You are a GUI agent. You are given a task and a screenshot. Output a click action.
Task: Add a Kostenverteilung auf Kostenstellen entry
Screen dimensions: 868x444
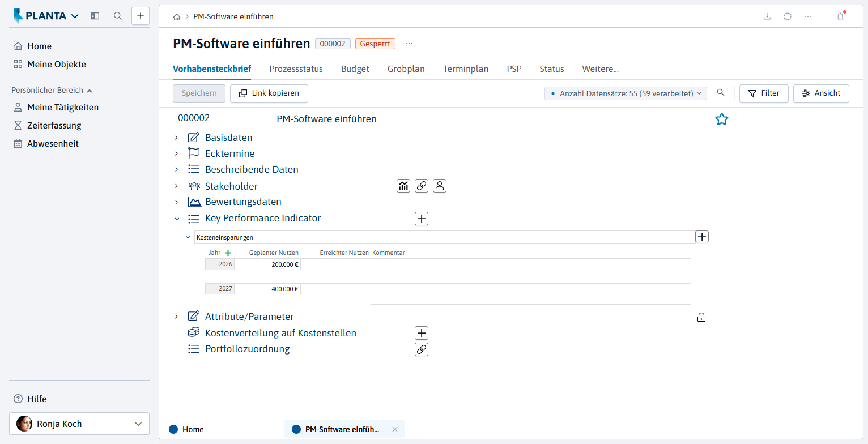point(422,333)
